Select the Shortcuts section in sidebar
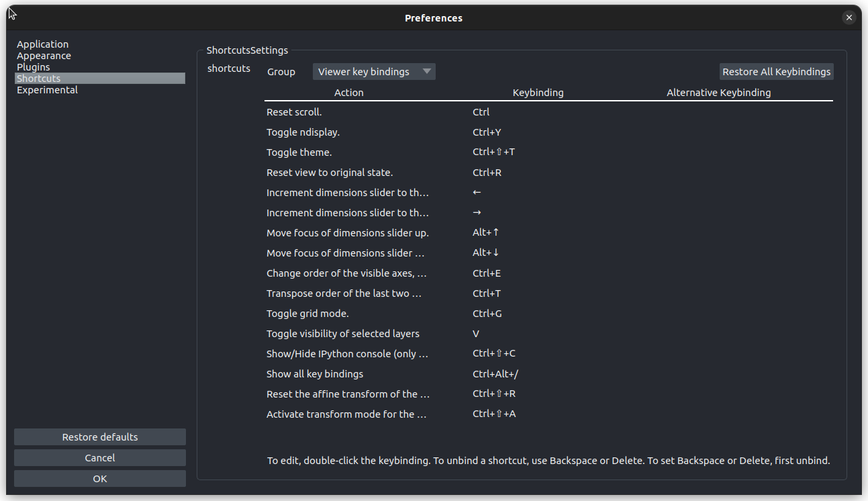The image size is (868, 501). point(100,79)
